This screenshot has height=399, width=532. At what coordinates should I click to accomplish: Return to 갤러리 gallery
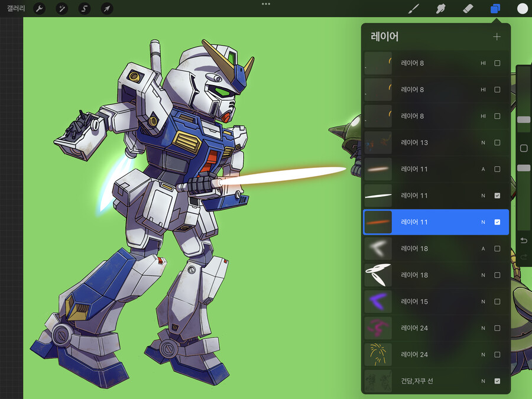point(16,8)
